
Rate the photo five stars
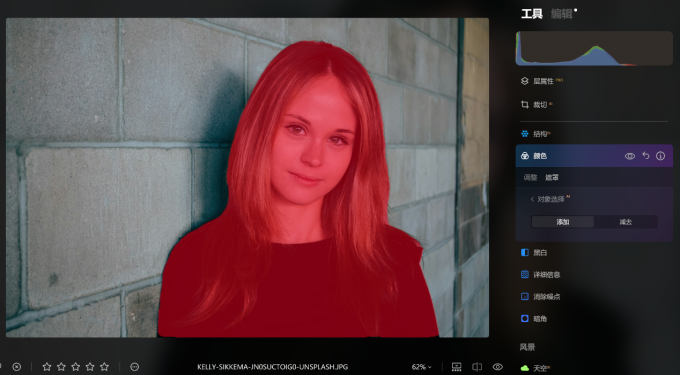coord(104,367)
